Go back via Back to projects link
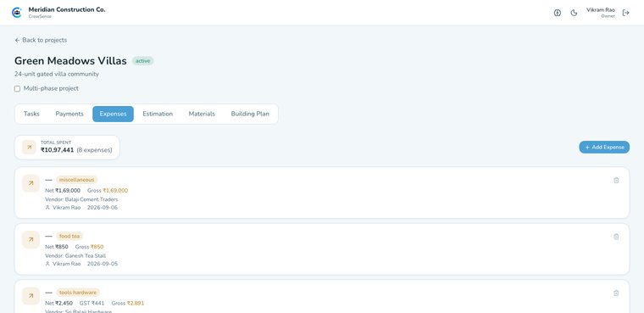This screenshot has width=644, height=313. click(x=41, y=40)
